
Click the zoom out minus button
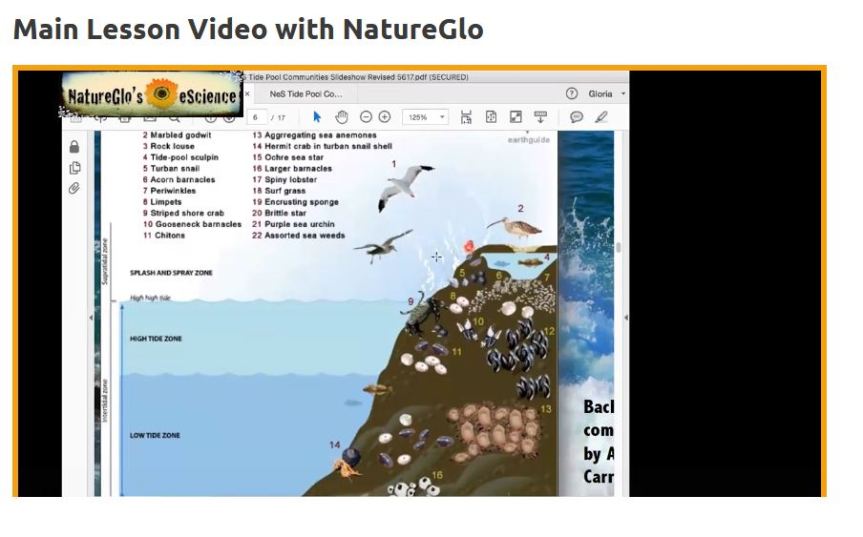(366, 117)
